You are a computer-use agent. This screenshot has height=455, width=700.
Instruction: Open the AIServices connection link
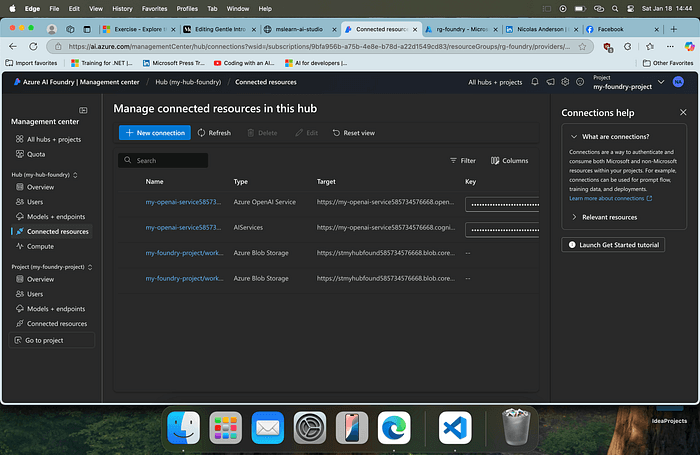[x=183, y=227]
